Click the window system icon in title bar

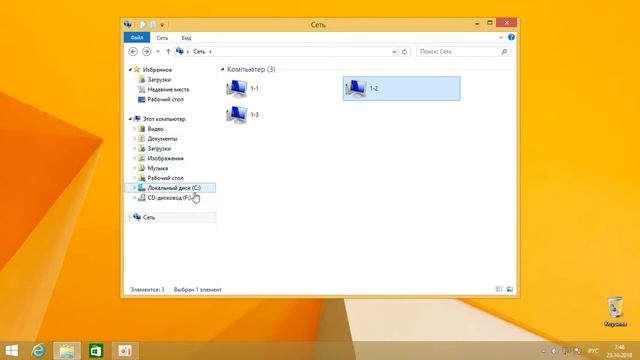128,24
